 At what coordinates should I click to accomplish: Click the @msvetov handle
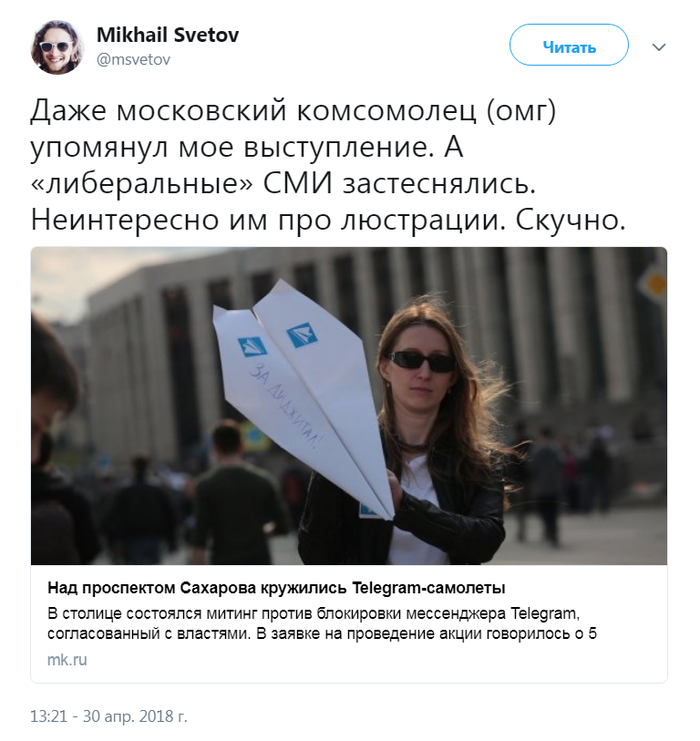(133, 60)
